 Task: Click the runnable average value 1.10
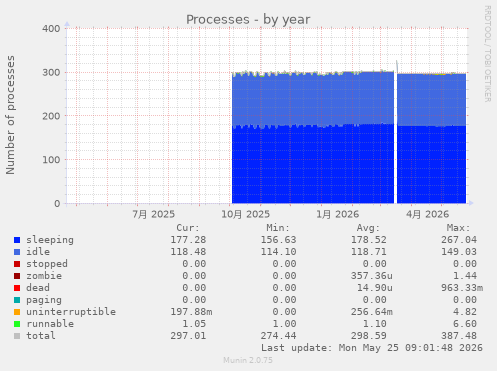(x=375, y=324)
